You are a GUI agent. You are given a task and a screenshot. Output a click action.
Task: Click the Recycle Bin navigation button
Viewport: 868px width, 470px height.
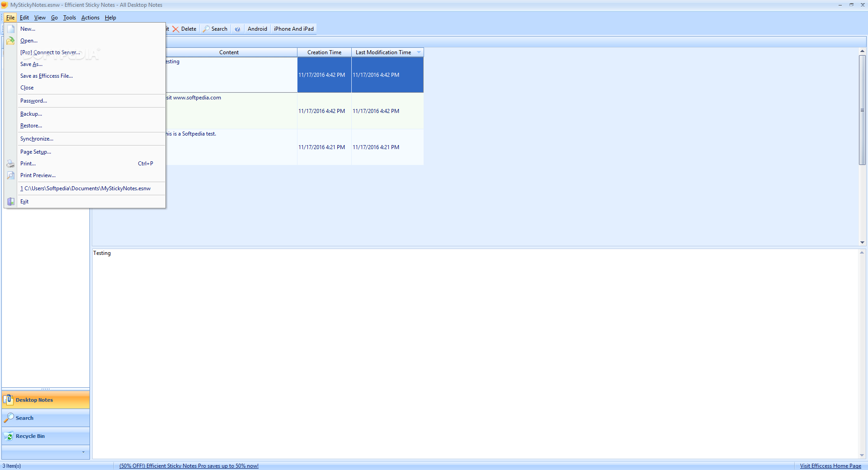(46, 436)
